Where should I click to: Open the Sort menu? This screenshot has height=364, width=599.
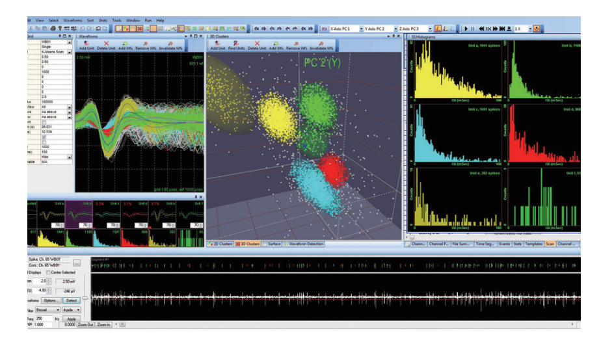pos(90,20)
